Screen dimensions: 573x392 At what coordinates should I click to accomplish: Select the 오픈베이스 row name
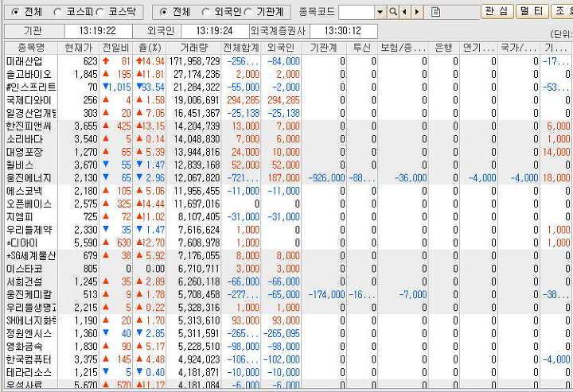(x=29, y=204)
